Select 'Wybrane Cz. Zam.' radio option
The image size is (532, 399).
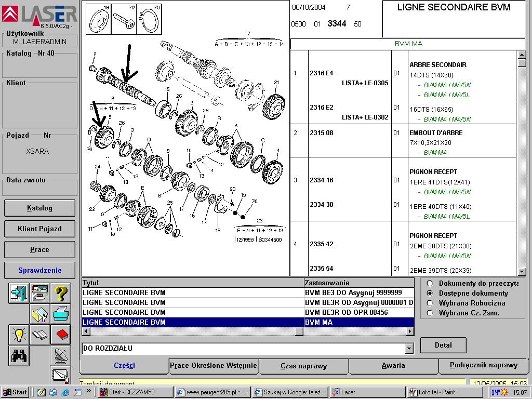[x=430, y=313]
